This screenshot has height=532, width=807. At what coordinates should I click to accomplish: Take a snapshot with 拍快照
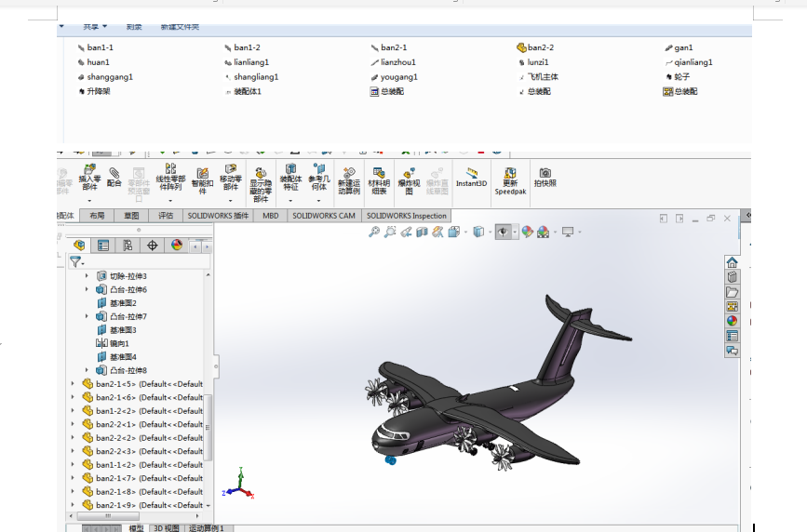[545, 177]
